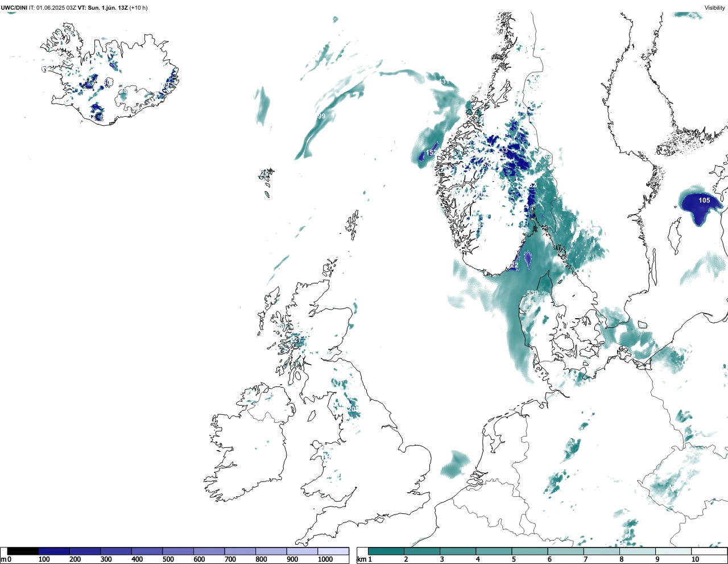The height and width of the screenshot is (564, 728).
Task: Click the "Sun. 1.jún. 13Z" valid time
Action: pos(107,7)
